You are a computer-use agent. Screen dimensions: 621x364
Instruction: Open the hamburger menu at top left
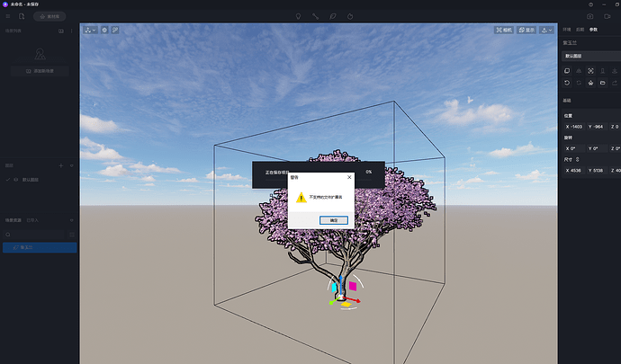pos(8,16)
